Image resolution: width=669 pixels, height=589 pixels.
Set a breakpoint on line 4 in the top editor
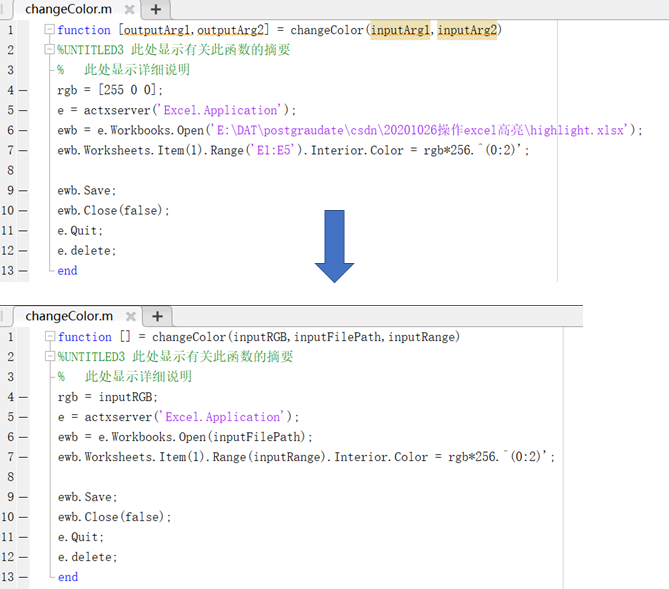[23, 90]
